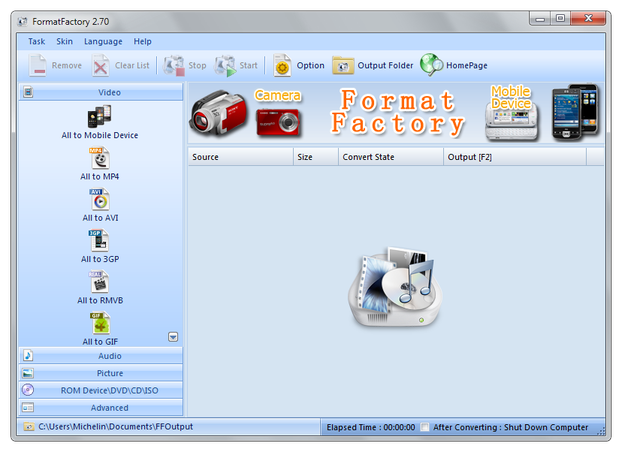Click the Mobile Device banner keyboard phone image

coord(511,124)
